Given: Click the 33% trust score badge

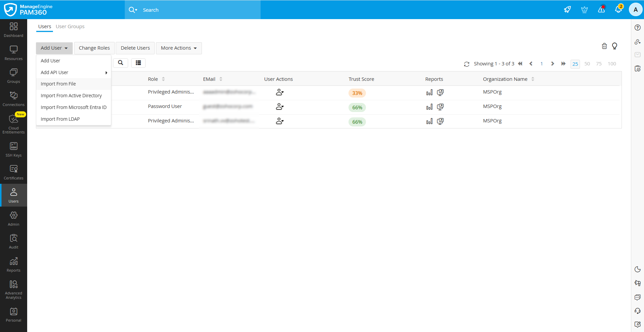Looking at the screenshot, I should pyautogui.click(x=357, y=93).
